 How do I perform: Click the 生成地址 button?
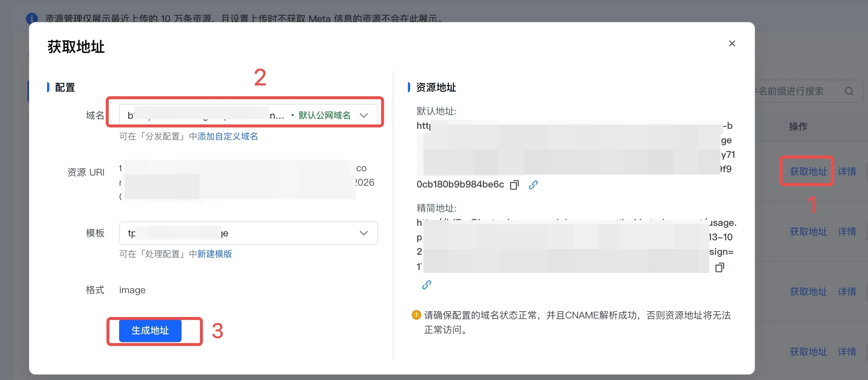coord(150,330)
